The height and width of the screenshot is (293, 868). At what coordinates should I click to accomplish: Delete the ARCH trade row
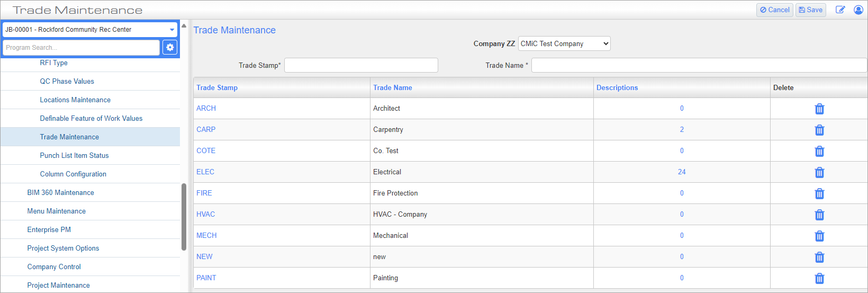pyautogui.click(x=819, y=109)
